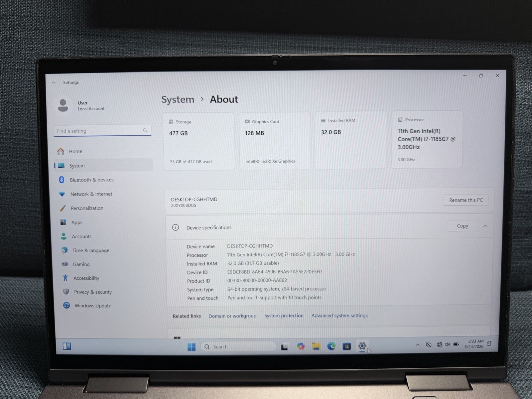Image resolution: width=532 pixels, height=399 pixels.
Task: Click the User account avatar
Action: click(63, 105)
